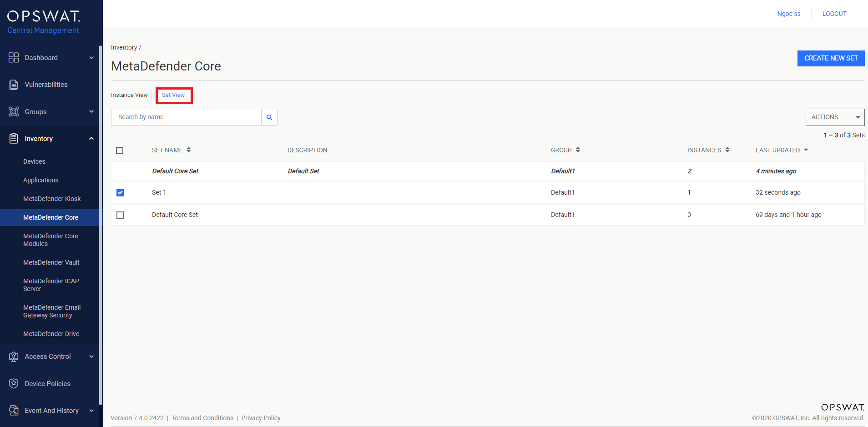
Task: Click Version 7.4.0.2422 footer text
Action: [137, 418]
